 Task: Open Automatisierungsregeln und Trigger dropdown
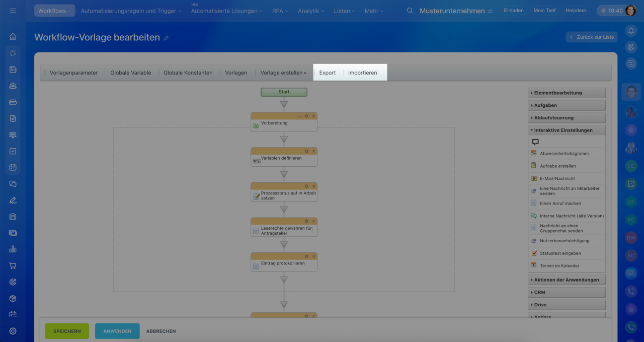[x=131, y=11]
